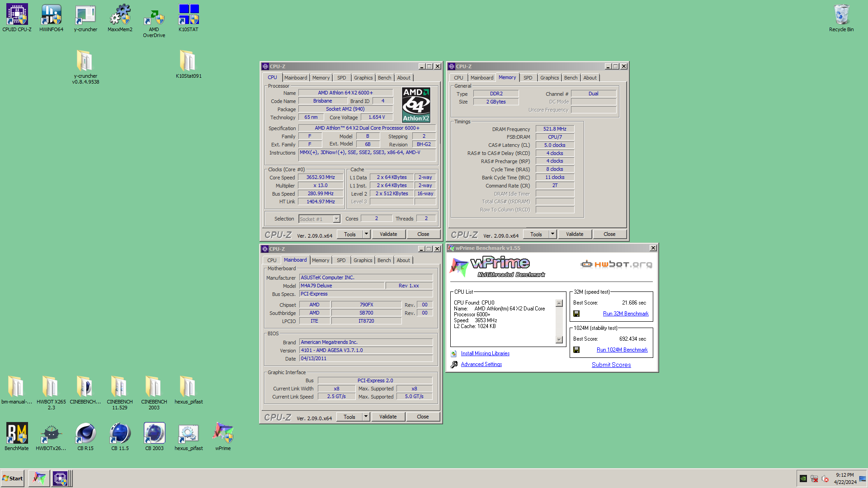Open the y-cruncher shortcut icon
The height and width of the screenshot is (488, 868).
tap(85, 18)
